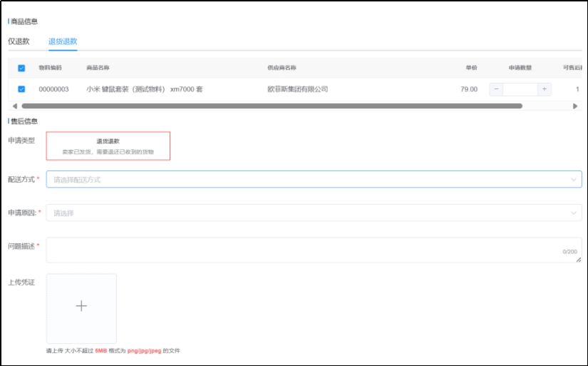Click the plus icon to upload proof image
This screenshot has width=588, height=366.
[81, 306]
